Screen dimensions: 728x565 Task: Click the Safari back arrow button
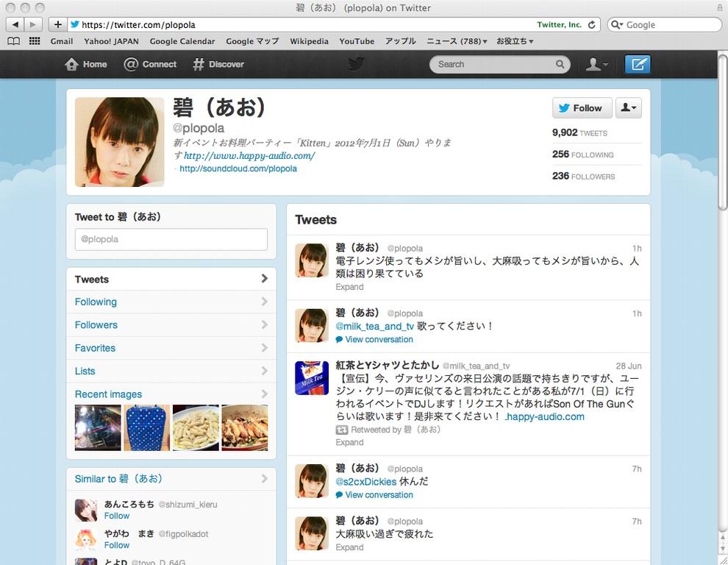click(x=15, y=24)
